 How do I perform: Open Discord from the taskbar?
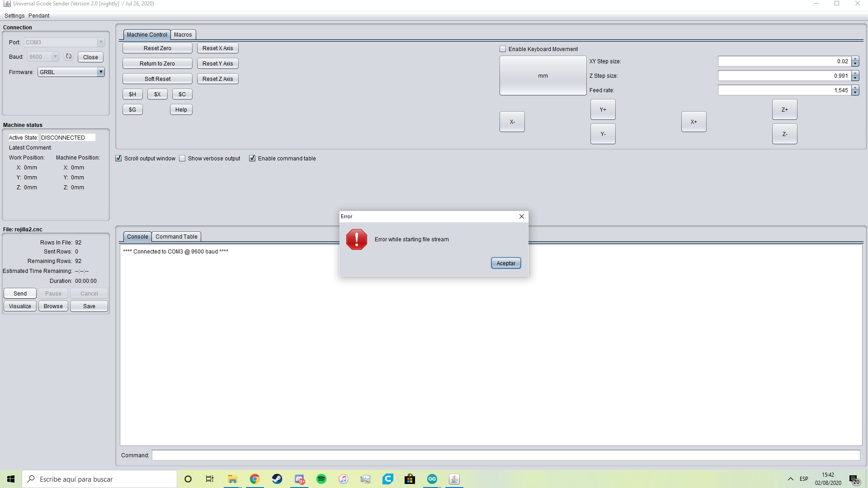click(x=300, y=479)
